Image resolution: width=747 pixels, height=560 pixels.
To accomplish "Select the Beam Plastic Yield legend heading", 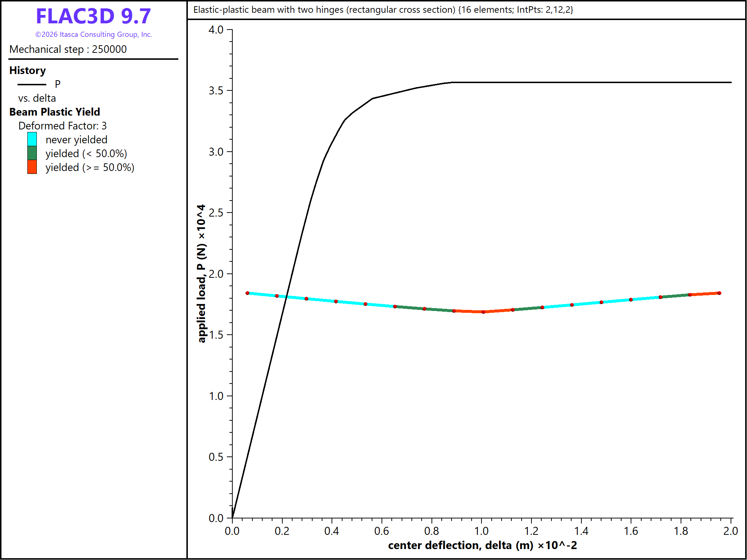I will [55, 112].
